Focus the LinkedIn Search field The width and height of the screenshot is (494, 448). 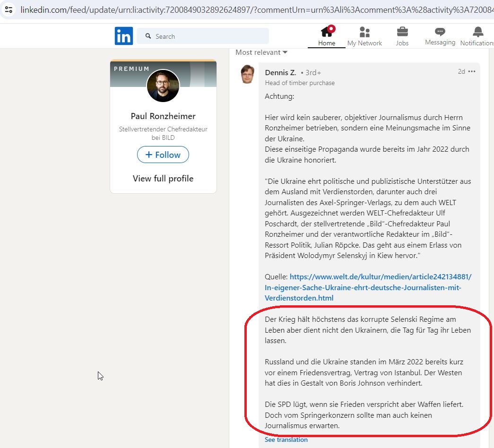coord(203,36)
